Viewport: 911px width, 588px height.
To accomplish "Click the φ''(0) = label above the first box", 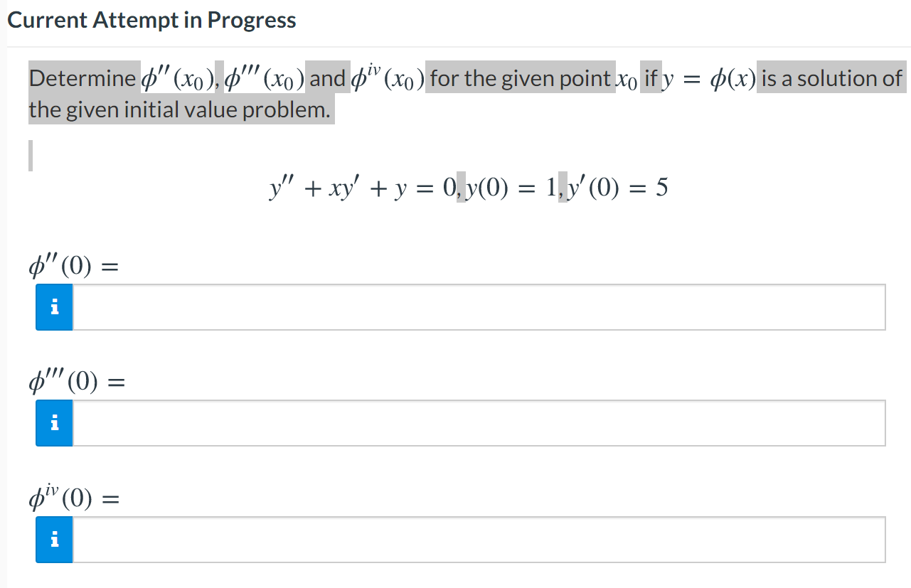I will click(x=72, y=265).
